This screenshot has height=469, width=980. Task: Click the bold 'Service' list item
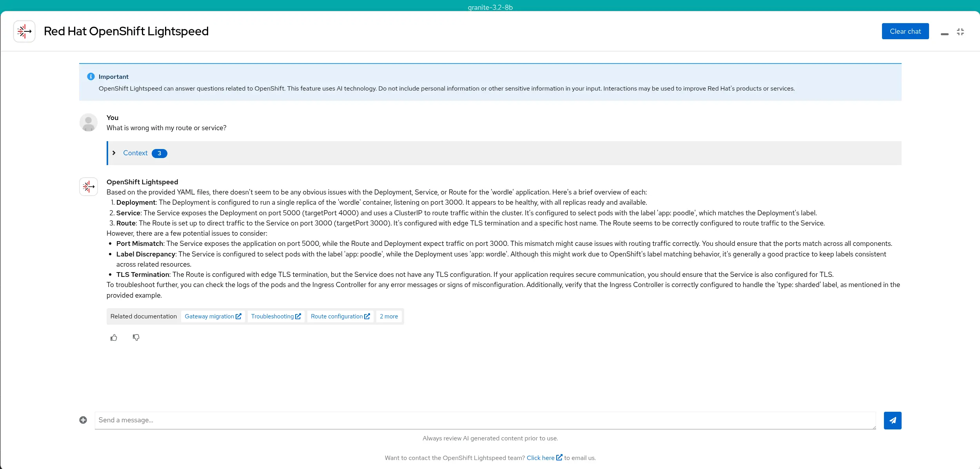pos(128,213)
